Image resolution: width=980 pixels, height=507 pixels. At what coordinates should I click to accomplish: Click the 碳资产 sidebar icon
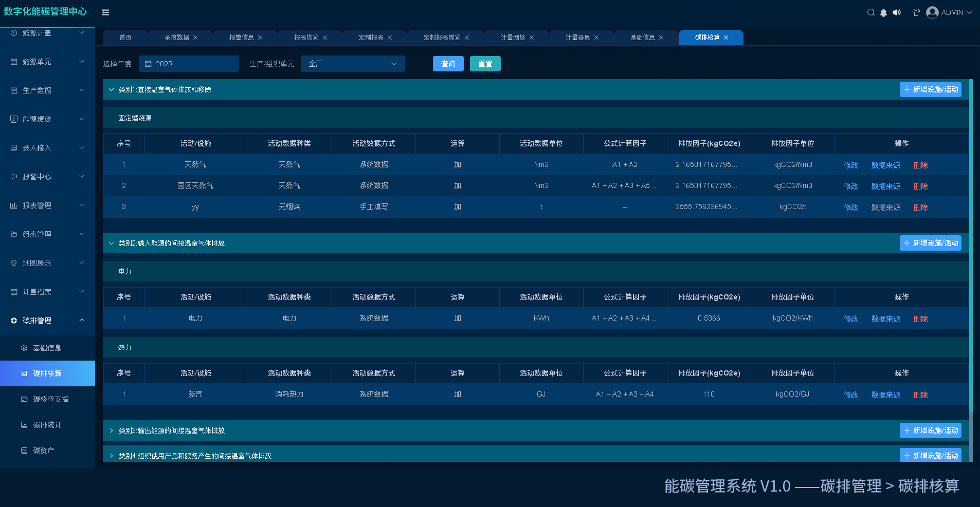[x=24, y=450]
